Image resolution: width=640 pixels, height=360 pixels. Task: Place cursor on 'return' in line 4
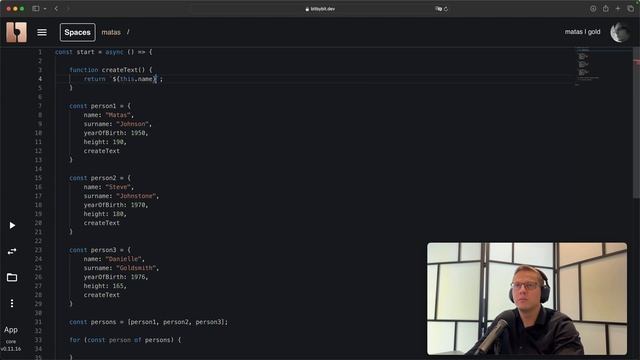[94, 79]
